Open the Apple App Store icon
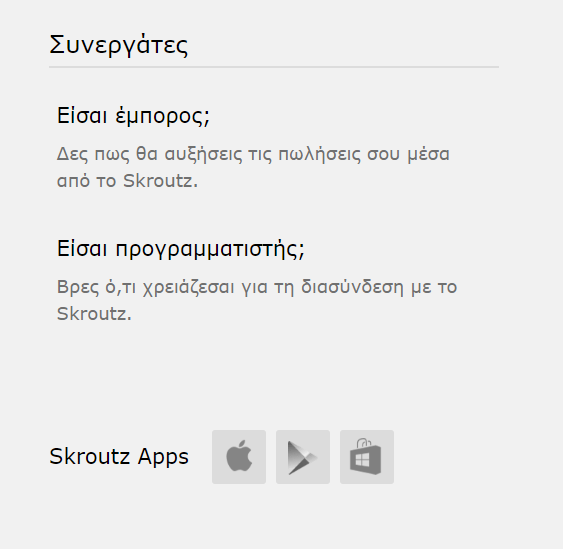 (239, 457)
